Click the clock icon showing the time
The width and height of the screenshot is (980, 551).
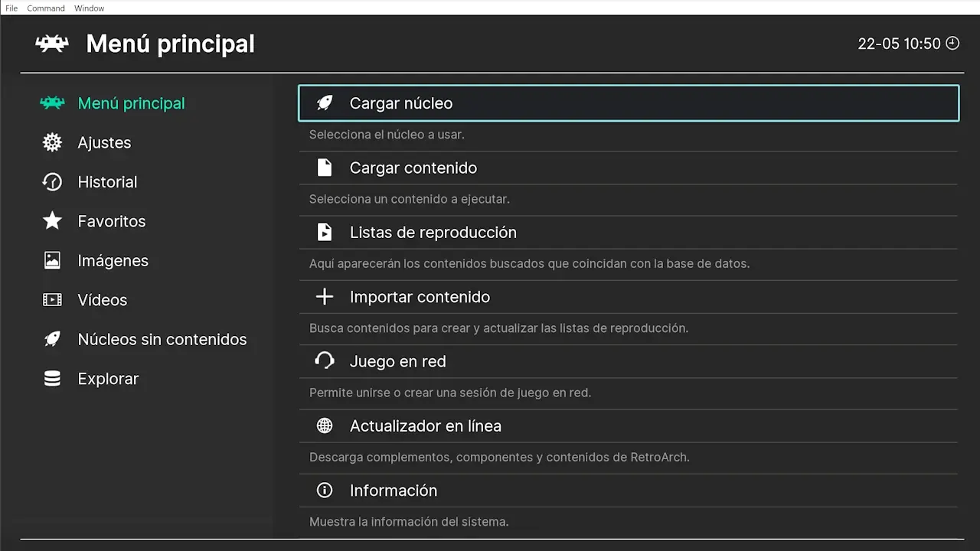click(x=952, y=44)
